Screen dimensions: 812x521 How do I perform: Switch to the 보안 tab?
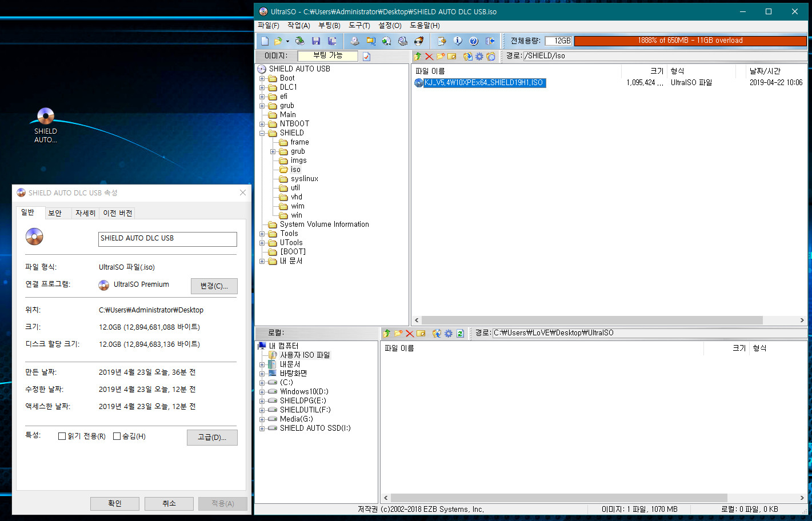(x=55, y=213)
